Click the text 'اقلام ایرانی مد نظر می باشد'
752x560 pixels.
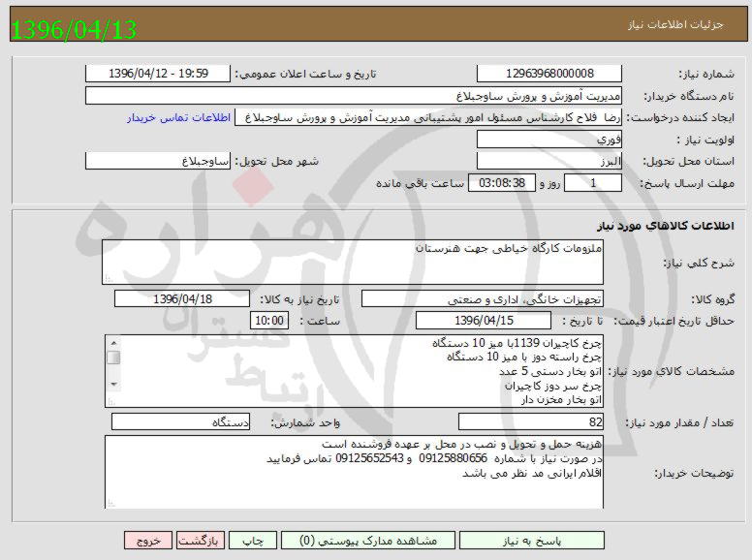532,473
